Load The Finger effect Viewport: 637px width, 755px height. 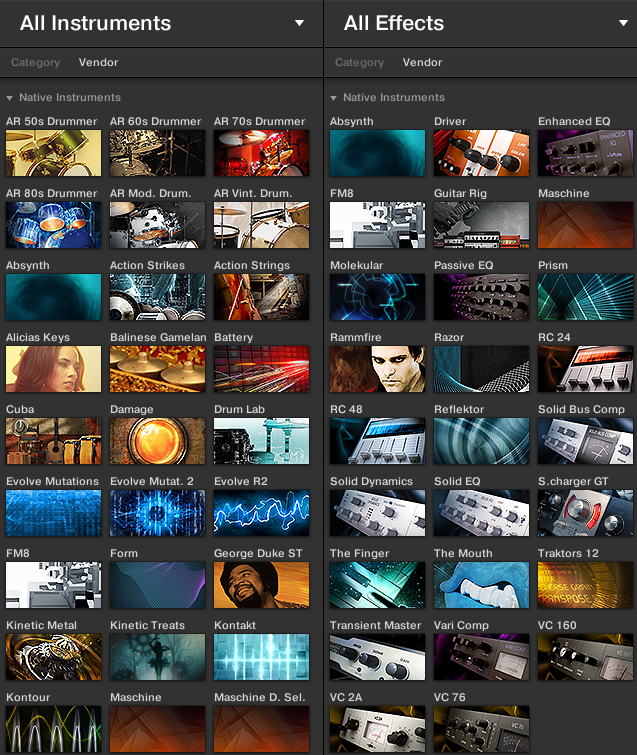coord(377,585)
